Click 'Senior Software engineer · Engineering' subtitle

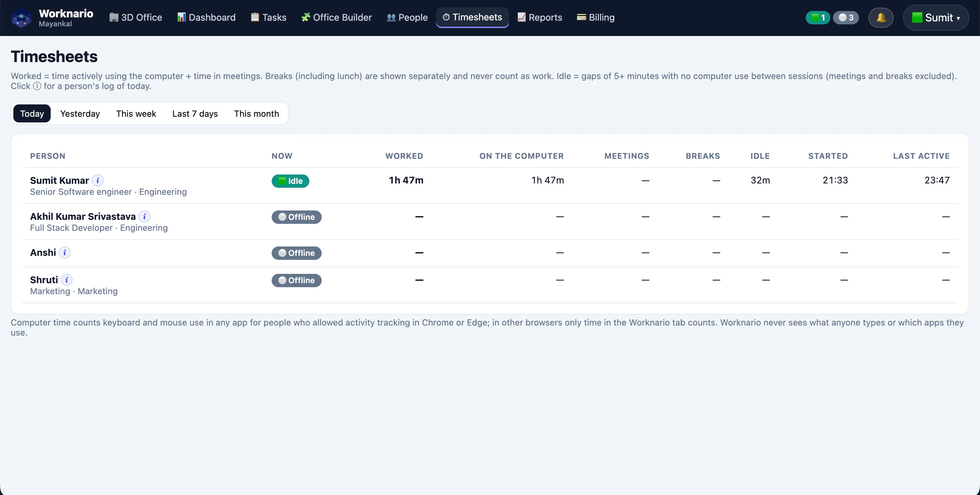(x=108, y=192)
